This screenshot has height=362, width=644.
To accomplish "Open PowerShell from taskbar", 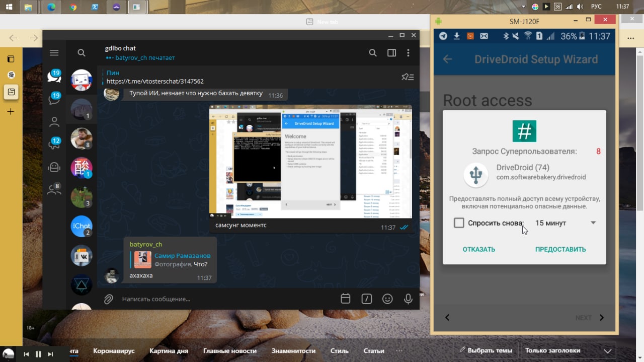I will (x=95, y=7).
